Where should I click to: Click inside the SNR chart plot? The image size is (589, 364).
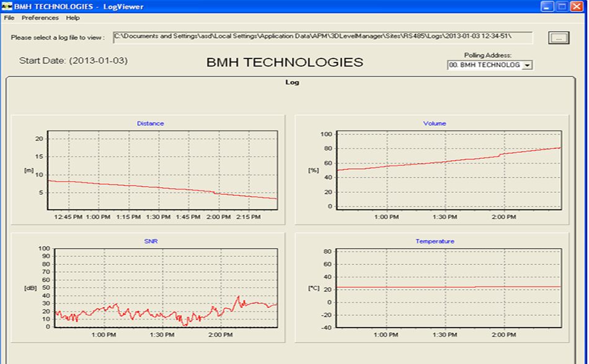pyautogui.click(x=166, y=288)
